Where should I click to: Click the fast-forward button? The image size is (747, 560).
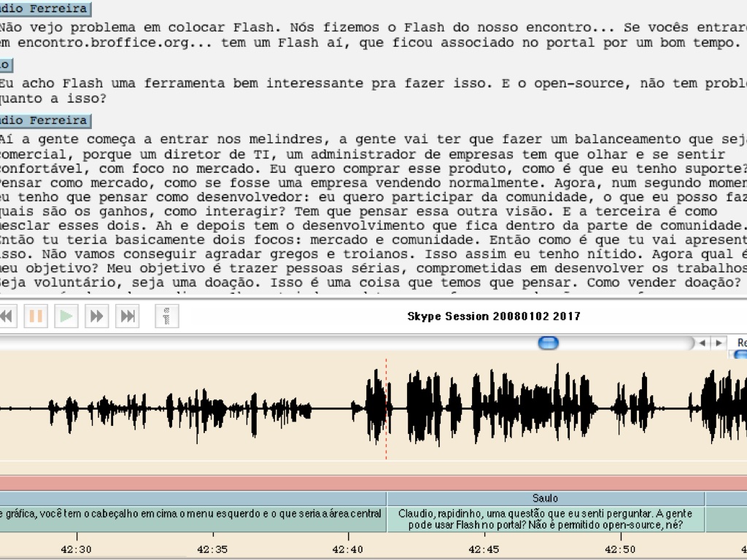[96, 316]
